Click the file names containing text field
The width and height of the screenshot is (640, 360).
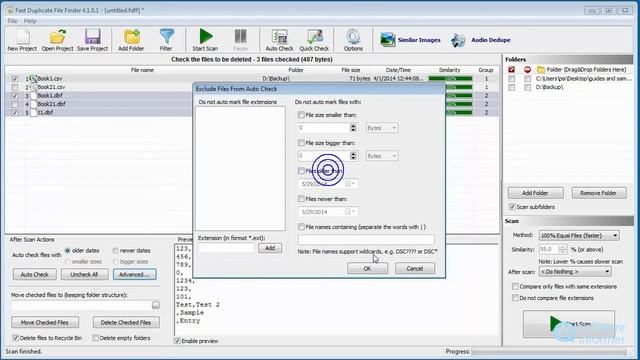point(366,240)
